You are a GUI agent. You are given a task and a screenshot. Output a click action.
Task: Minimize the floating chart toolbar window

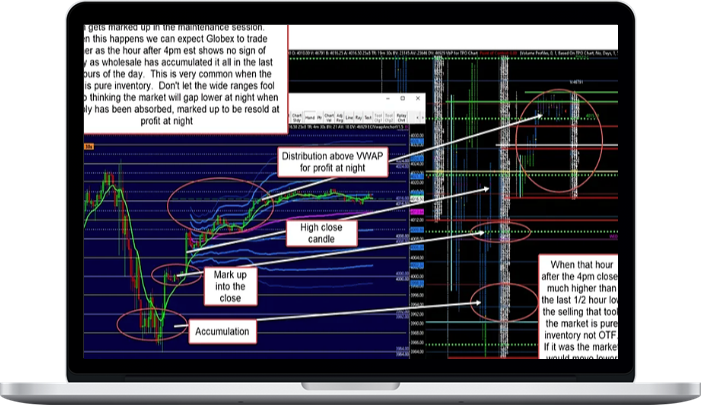point(390,100)
